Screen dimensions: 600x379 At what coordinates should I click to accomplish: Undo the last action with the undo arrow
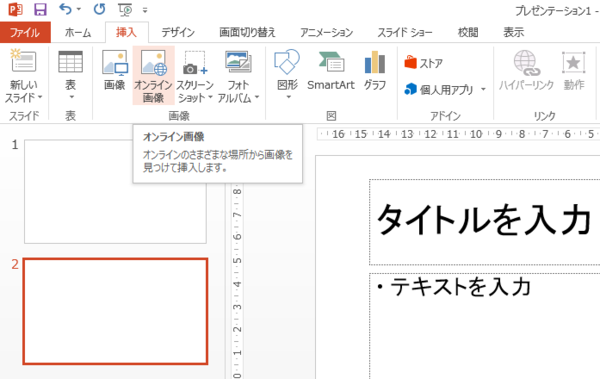coord(65,9)
